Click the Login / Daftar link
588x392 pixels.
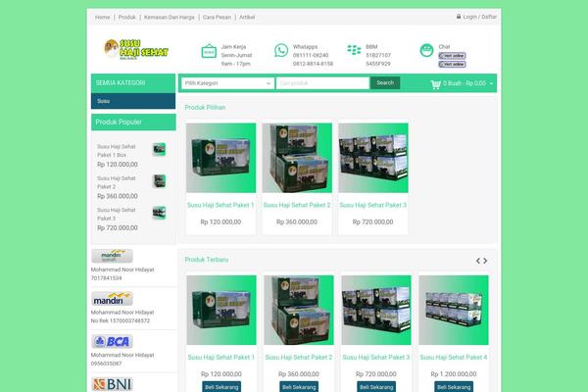(x=479, y=17)
